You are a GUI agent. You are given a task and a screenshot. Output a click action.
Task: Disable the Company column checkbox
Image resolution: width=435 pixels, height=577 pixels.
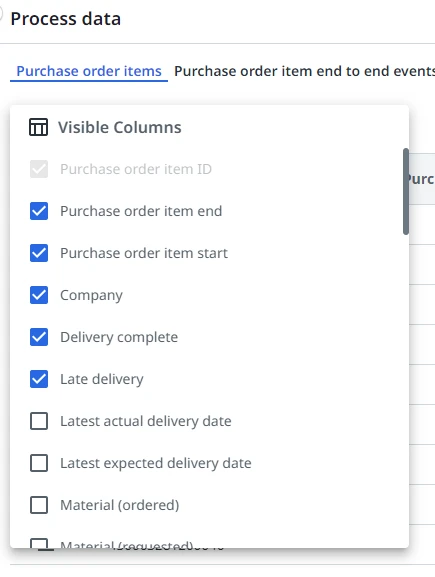39,295
